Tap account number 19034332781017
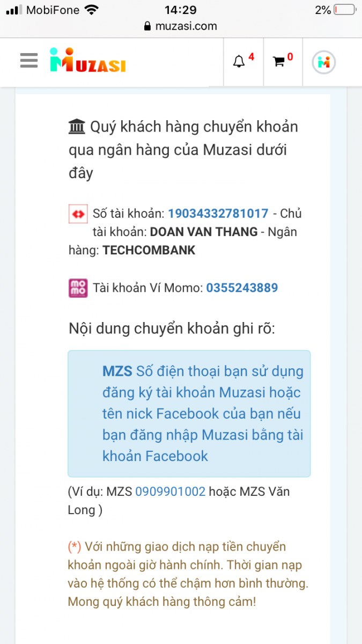This screenshot has width=362, height=644. click(218, 213)
